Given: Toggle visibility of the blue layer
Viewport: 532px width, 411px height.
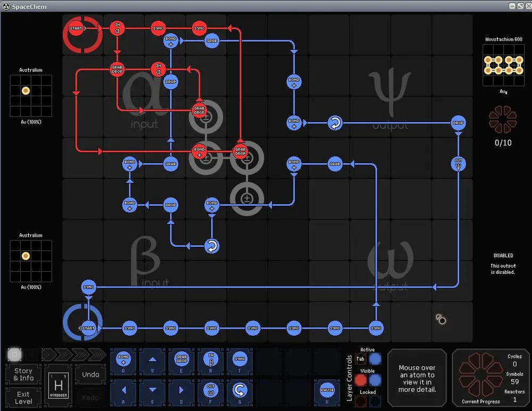Looking at the screenshot, I should pos(376,380).
